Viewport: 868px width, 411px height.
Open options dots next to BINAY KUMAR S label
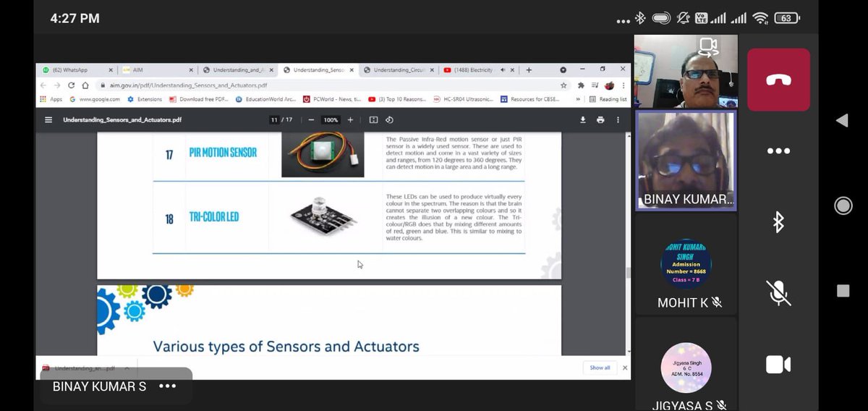167,386
